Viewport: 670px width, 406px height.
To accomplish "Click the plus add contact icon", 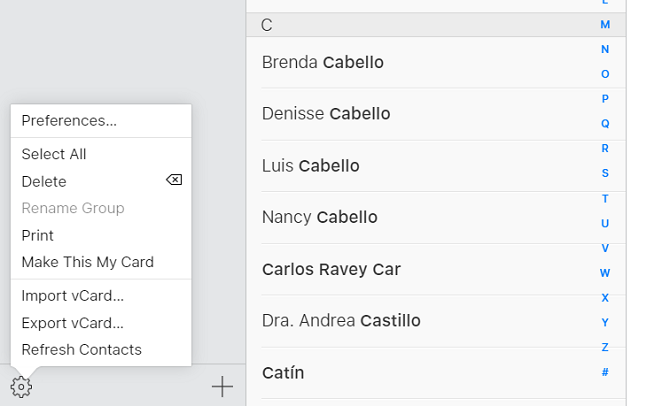I will point(222,386).
